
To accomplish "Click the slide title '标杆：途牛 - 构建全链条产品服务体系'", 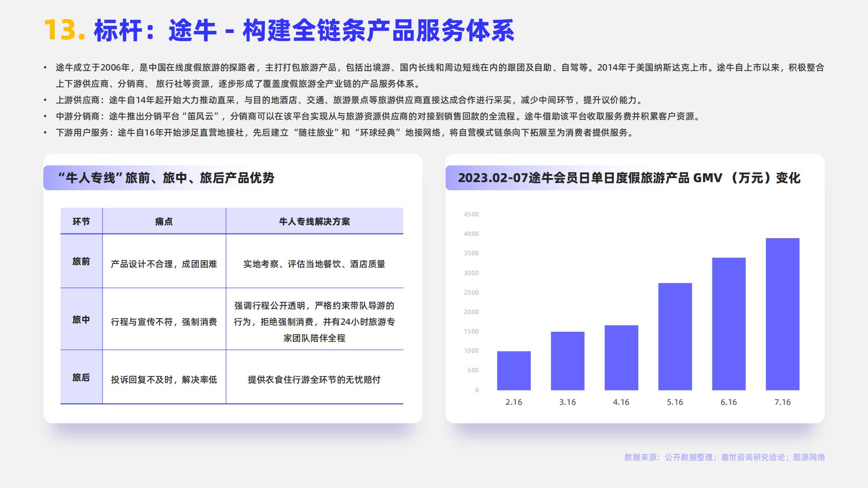I will point(304,31).
